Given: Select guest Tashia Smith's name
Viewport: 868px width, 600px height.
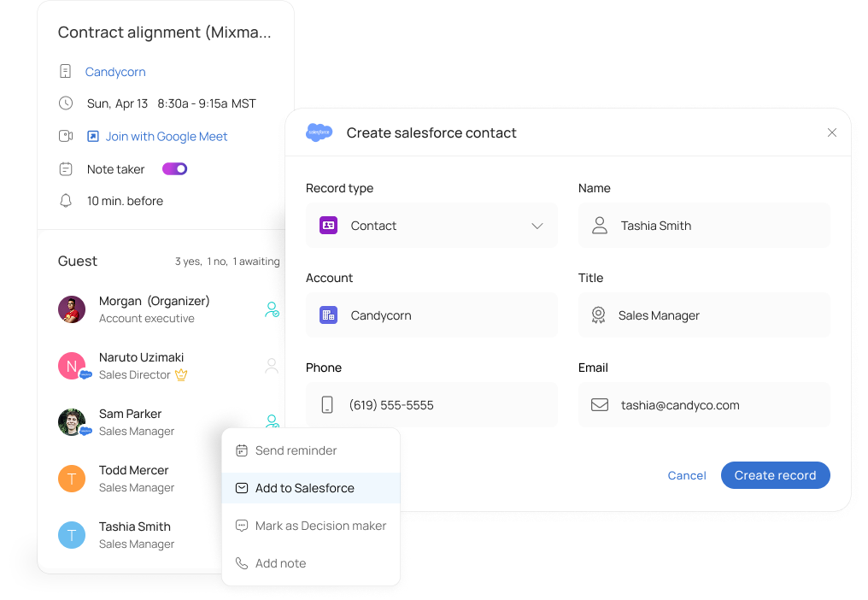Looking at the screenshot, I should coord(134,526).
